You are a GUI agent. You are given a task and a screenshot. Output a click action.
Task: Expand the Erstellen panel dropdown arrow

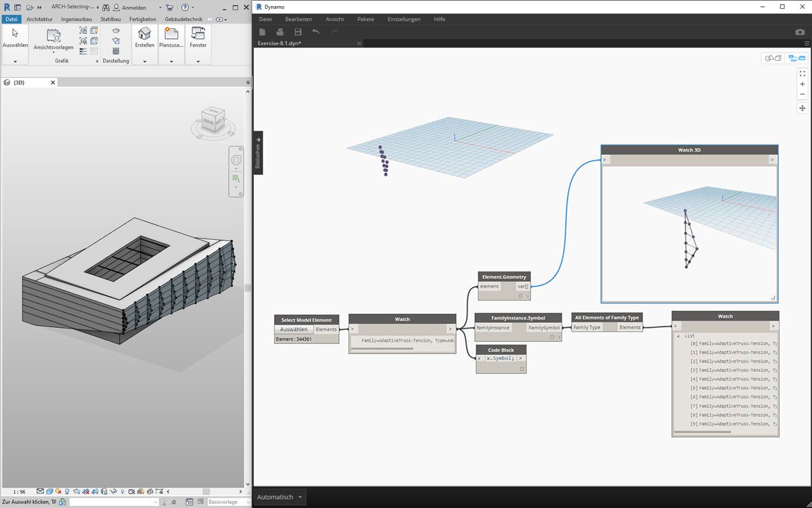point(144,62)
